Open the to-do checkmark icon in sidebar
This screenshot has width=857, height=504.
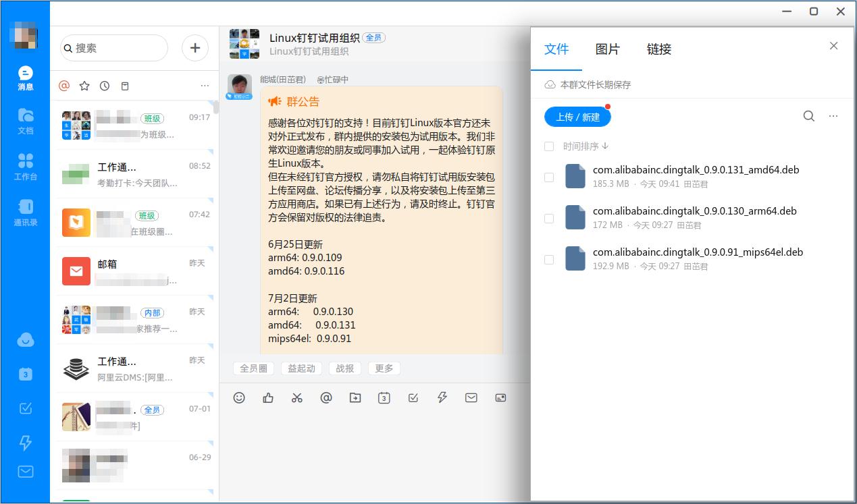coord(26,408)
